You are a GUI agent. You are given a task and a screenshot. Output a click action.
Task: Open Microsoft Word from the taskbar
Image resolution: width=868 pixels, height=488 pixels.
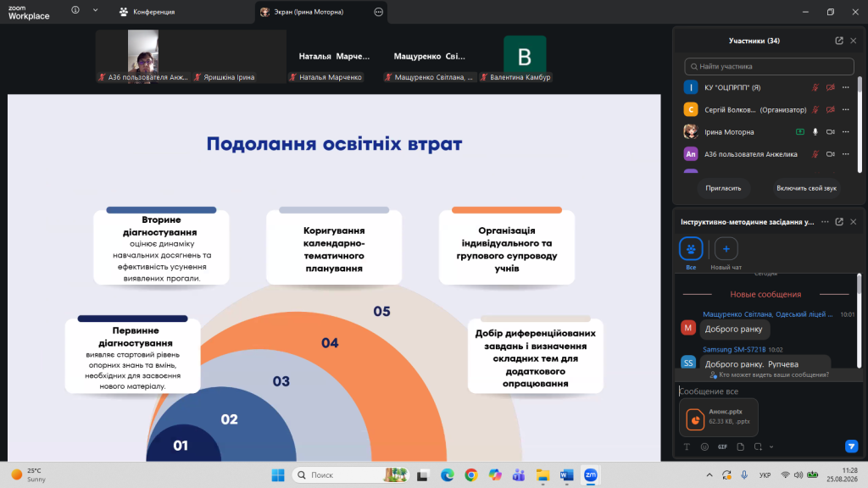(566, 474)
